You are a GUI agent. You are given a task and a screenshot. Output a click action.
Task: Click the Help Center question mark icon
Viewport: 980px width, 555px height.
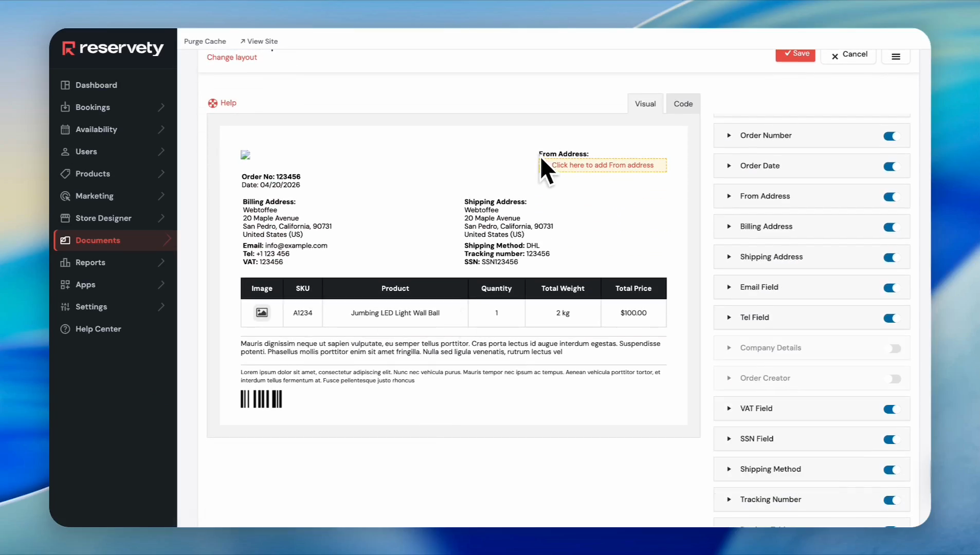(65, 329)
